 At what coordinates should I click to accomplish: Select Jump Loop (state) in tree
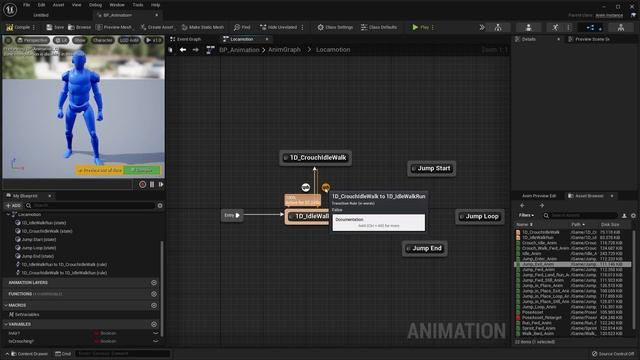39,248
